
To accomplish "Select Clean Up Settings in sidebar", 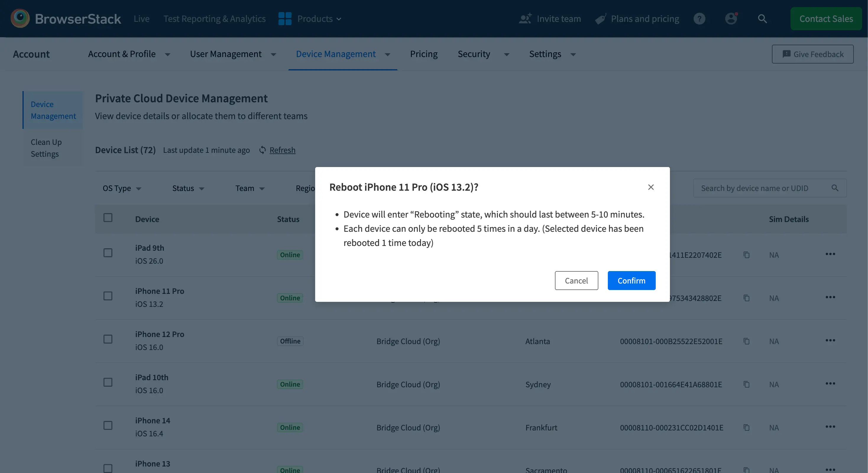I will point(46,148).
